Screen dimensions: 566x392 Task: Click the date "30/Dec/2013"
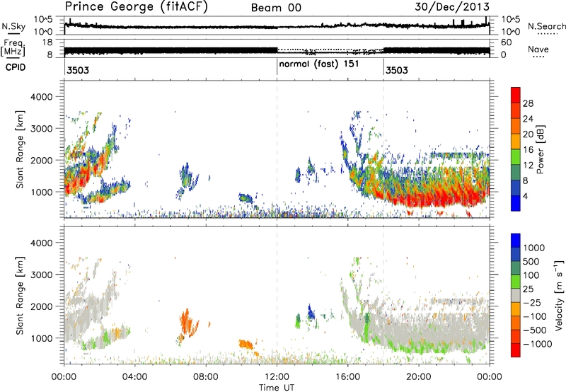[452, 7]
